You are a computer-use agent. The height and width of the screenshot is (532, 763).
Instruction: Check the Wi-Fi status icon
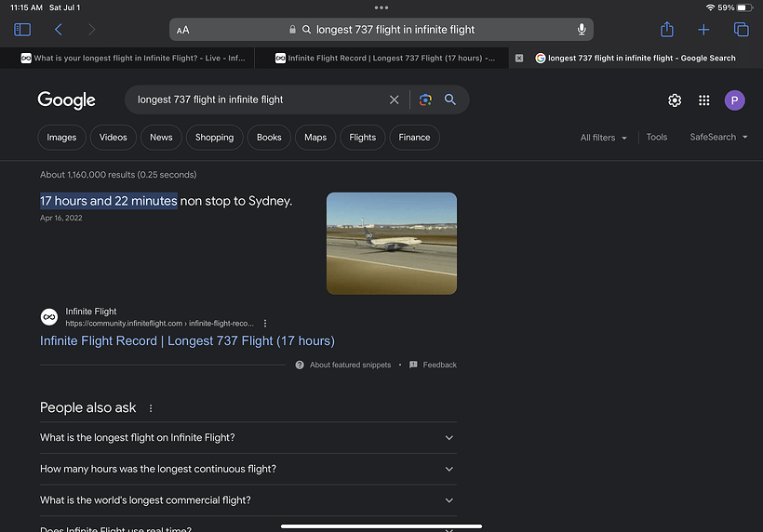(x=711, y=7)
